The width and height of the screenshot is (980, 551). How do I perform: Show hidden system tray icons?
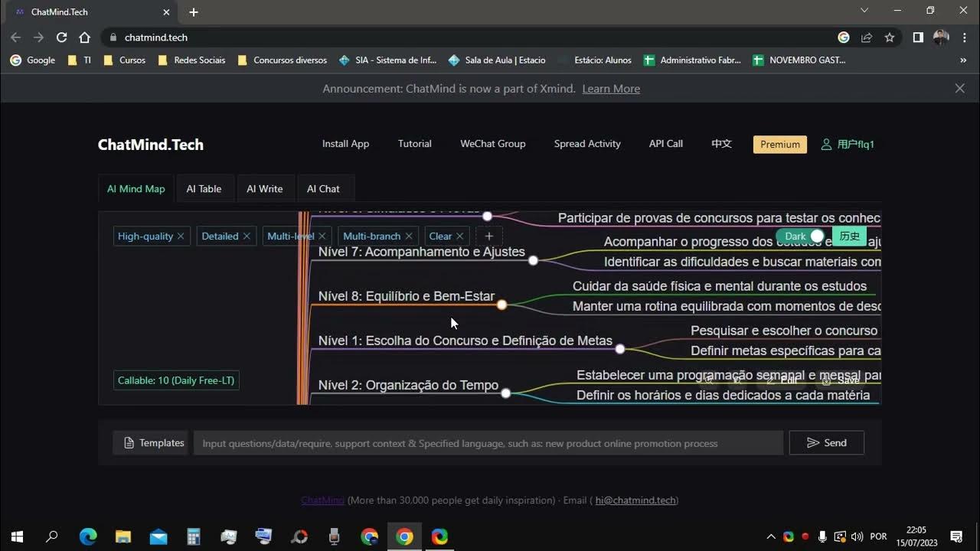pos(771,536)
